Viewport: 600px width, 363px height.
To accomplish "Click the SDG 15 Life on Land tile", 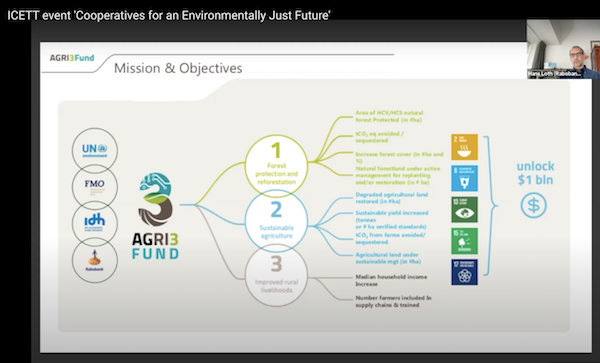I will 464,241.
